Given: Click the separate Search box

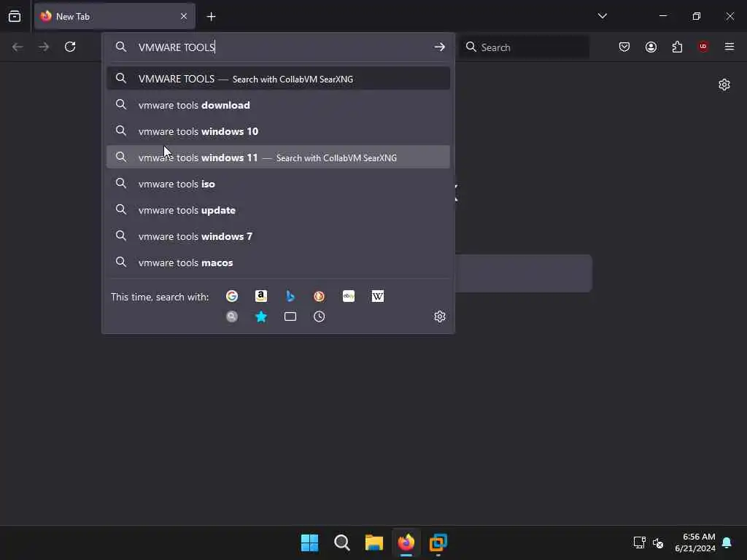Looking at the screenshot, I should point(524,47).
